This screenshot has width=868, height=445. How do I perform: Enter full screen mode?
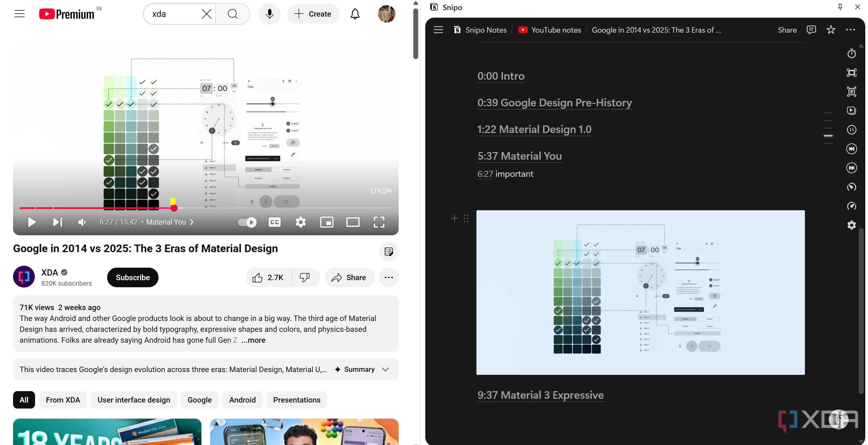click(x=379, y=222)
